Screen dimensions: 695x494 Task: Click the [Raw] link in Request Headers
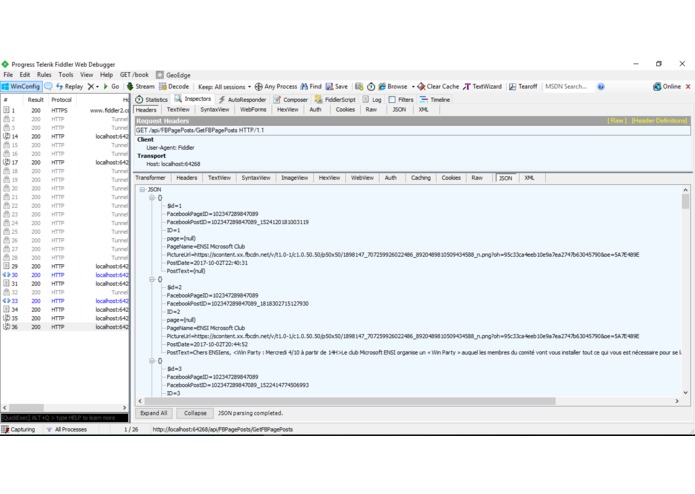click(x=617, y=121)
